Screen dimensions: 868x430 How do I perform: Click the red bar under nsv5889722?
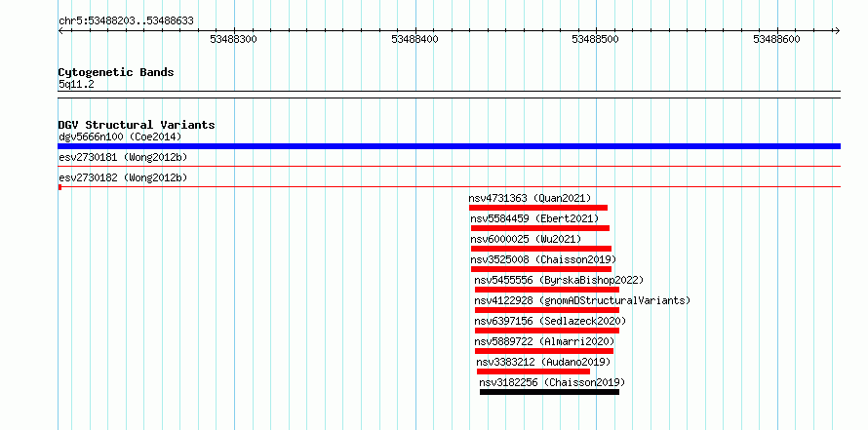(x=544, y=351)
